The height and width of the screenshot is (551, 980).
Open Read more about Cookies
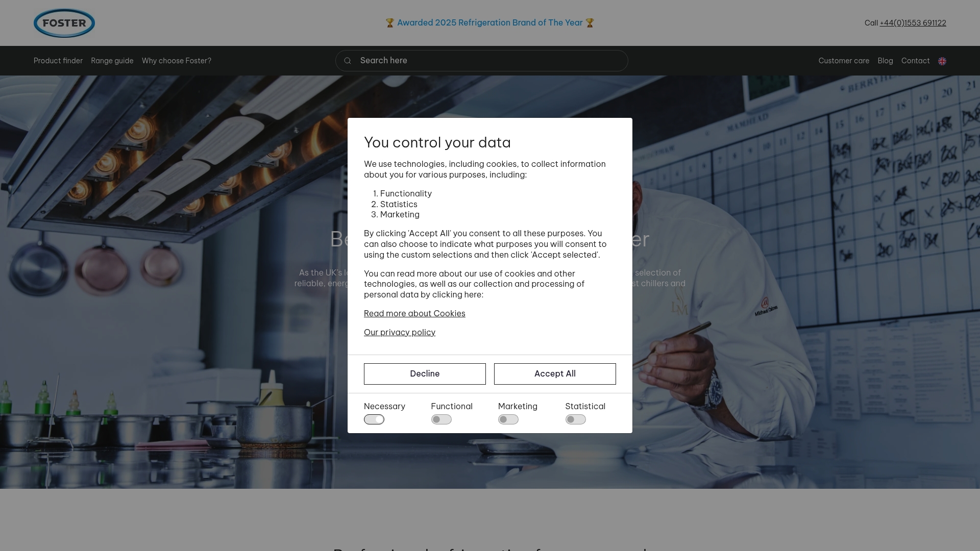[414, 313]
